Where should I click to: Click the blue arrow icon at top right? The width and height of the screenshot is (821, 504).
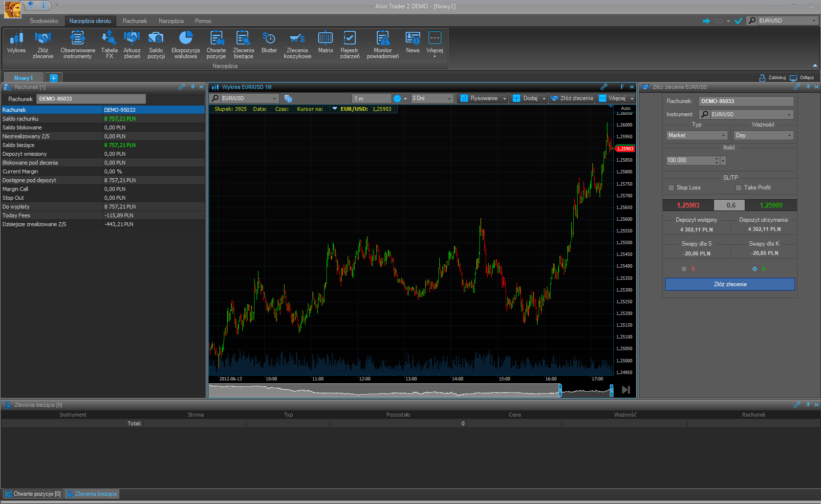[x=706, y=21]
